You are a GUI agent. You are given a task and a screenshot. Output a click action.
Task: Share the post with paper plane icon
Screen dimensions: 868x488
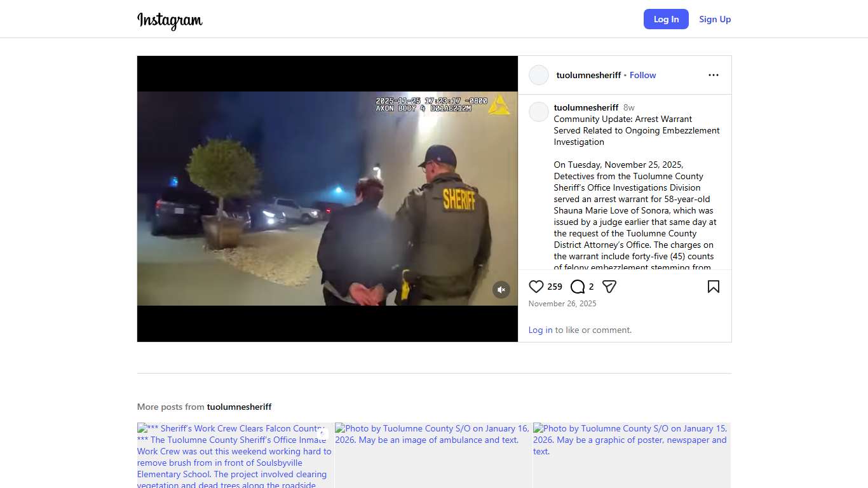609,287
